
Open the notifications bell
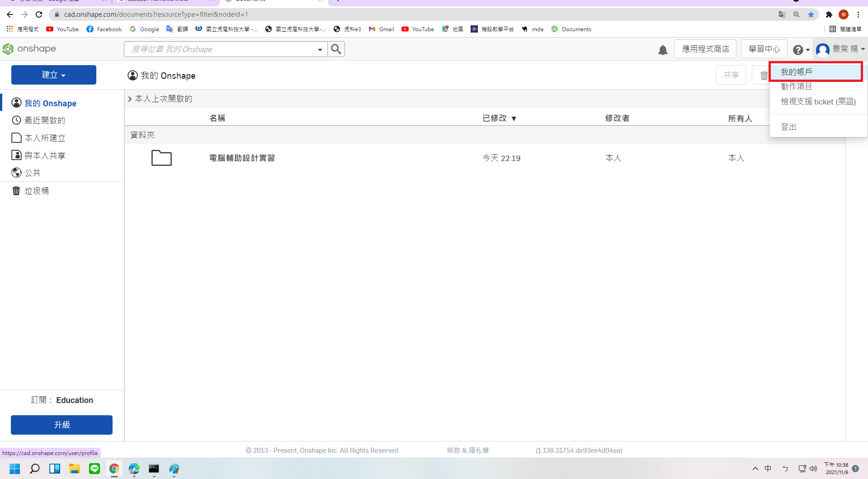(x=663, y=50)
